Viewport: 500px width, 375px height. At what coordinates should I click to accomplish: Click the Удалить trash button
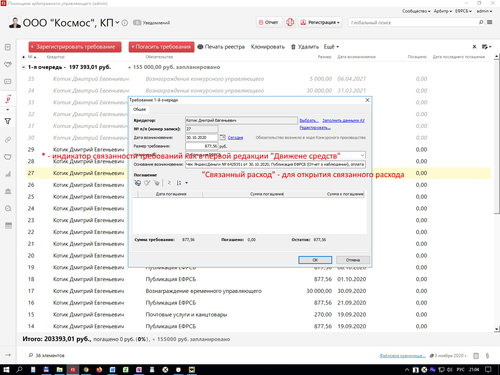point(305,47)
